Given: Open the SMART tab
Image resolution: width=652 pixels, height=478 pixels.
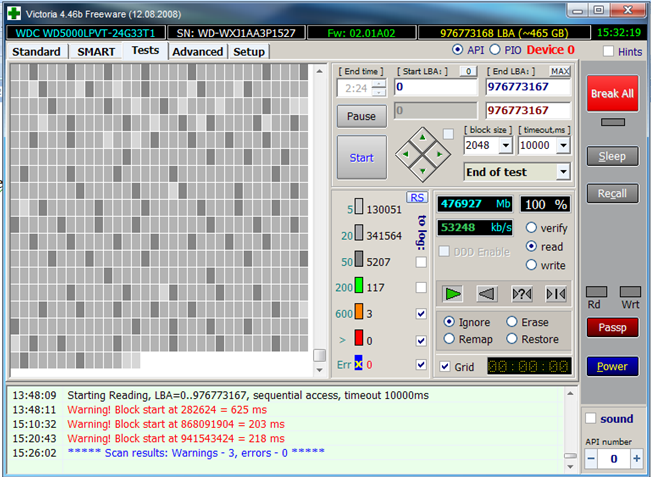Looking at the screenshot, I should [96, 52].
